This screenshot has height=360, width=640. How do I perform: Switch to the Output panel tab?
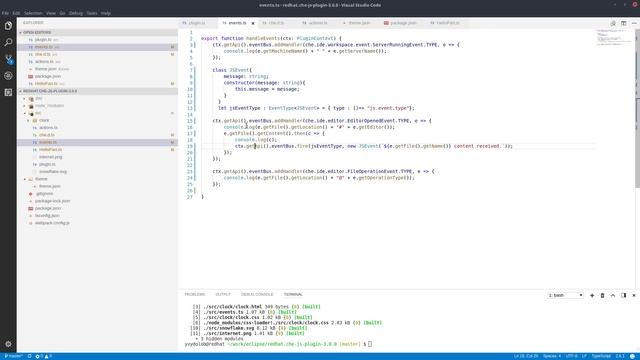point(223,294)
